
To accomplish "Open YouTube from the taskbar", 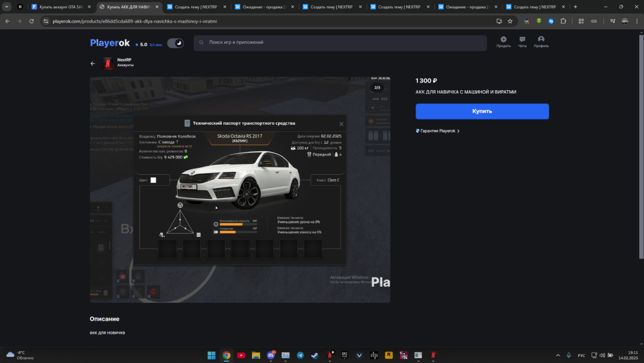I will [241, 355].
